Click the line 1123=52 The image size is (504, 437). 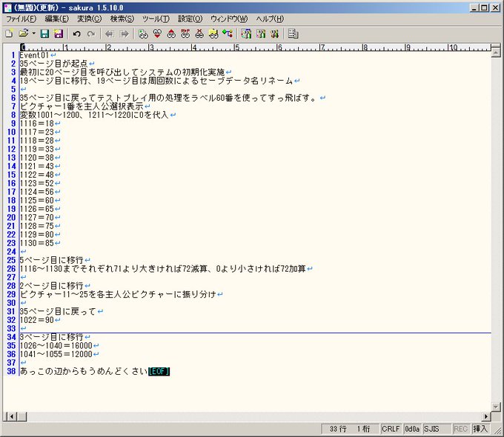[36, 183]
